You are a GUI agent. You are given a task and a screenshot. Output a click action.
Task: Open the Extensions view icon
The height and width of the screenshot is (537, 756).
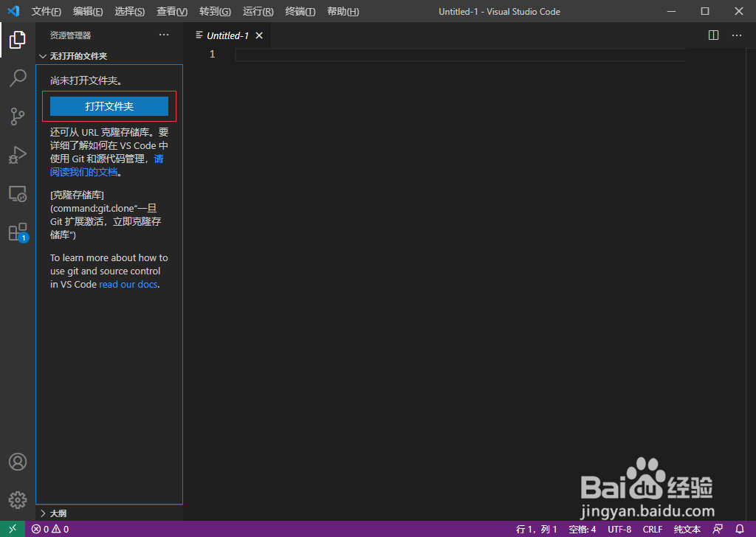pos(18,232)
